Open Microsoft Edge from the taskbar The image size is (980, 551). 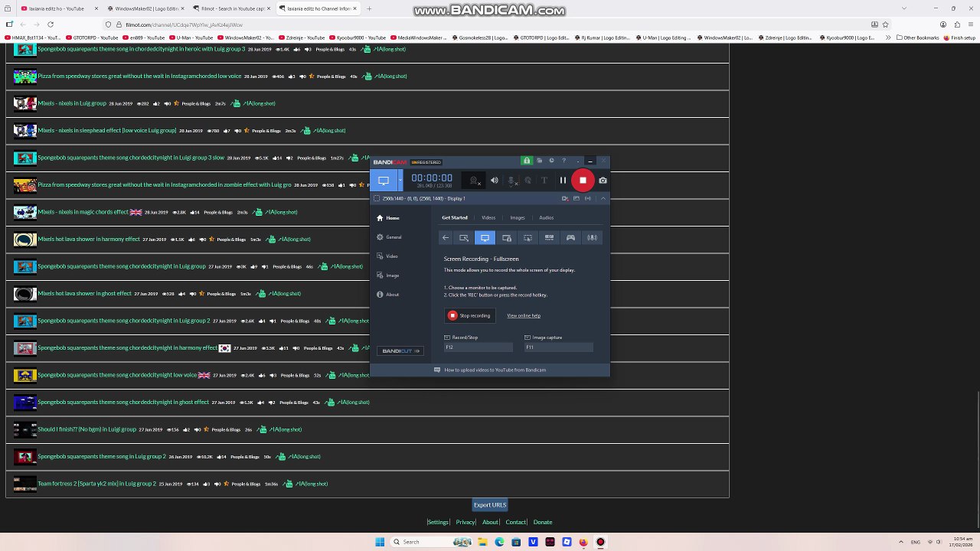pos(500,542)
